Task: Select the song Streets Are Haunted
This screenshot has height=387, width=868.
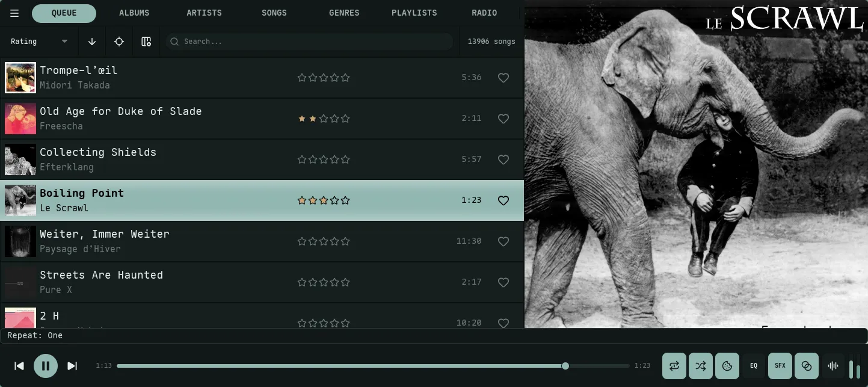Action: (x=101, y=275)
